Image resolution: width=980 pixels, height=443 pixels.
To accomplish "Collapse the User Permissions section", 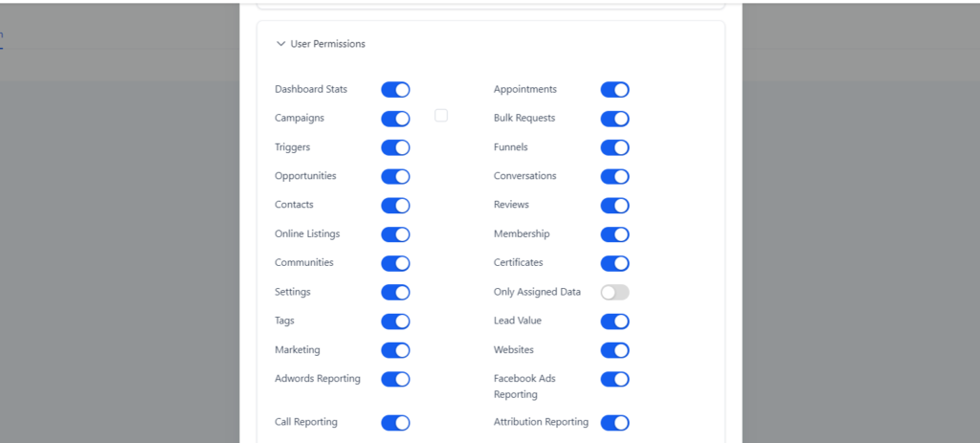I will [x=280, y=44].
